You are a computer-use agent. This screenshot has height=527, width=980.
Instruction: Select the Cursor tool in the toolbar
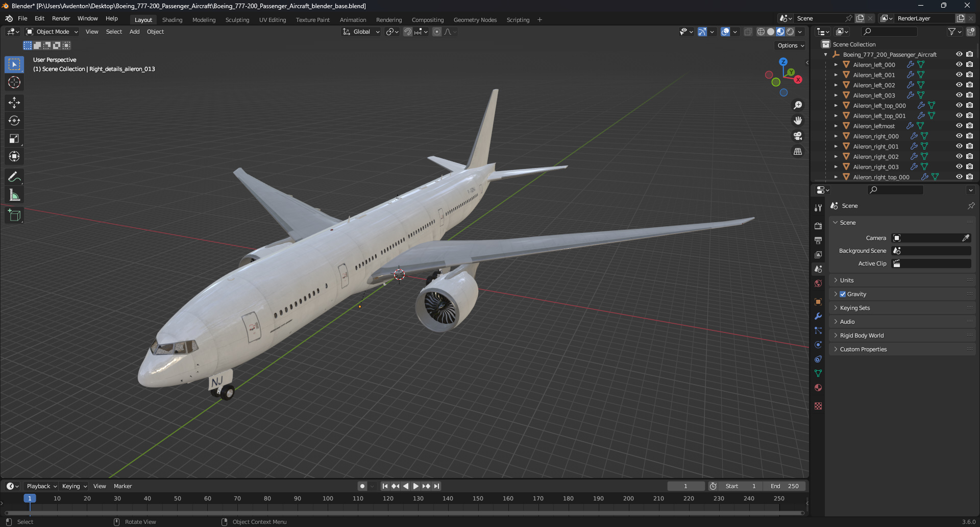pyautogui.click(x=14, y=82)
